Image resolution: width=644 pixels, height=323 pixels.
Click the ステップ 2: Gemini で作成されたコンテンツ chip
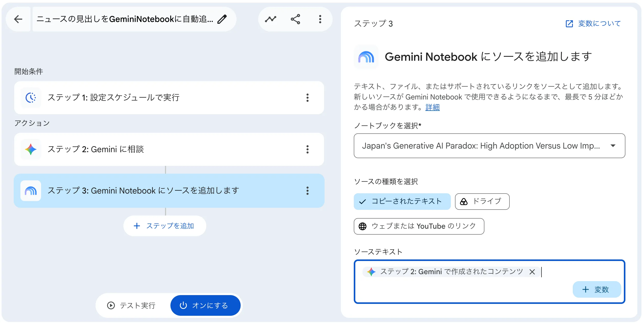click(451, 272)
